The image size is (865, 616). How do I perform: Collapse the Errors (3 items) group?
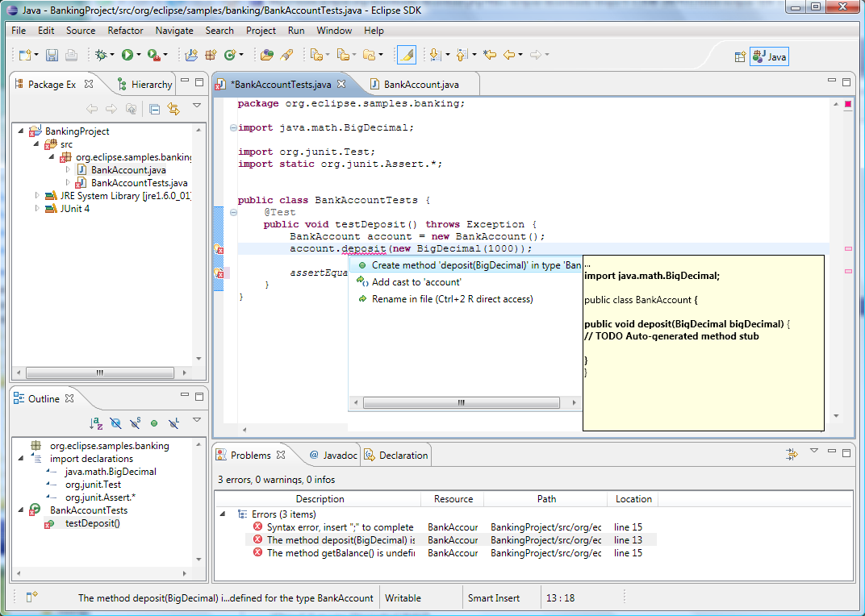[222, 514]
